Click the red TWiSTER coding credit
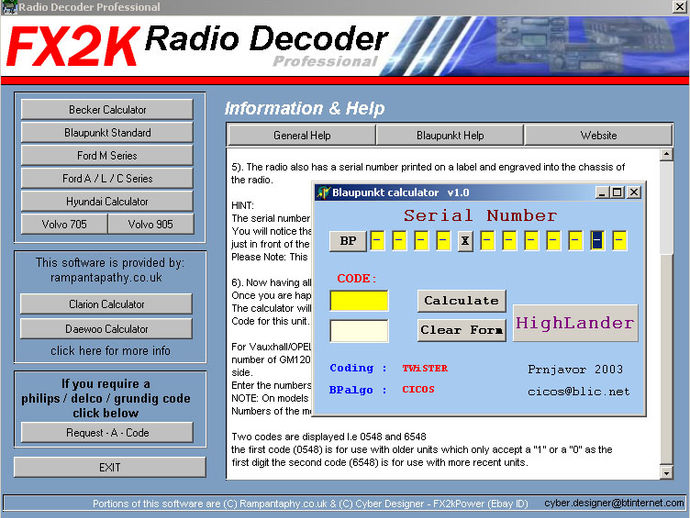 425,368
